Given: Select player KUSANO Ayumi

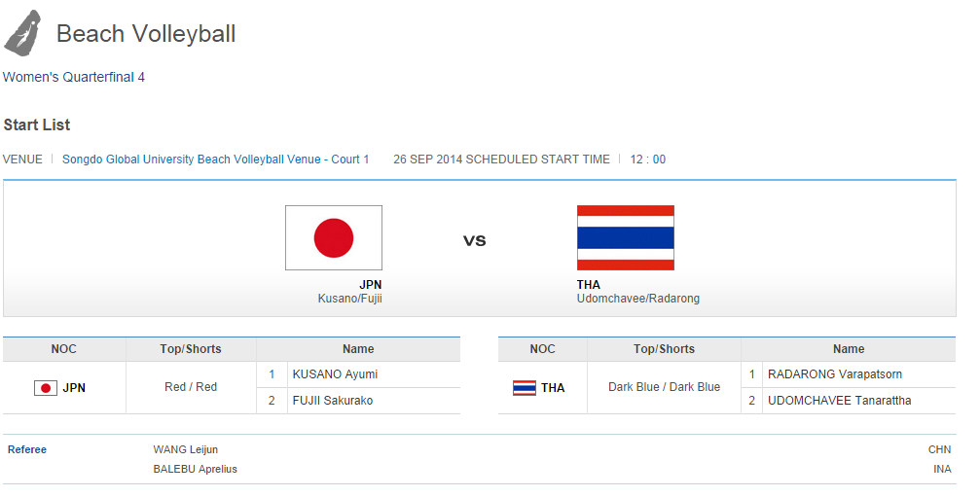Looking at the screenshot, I should 335,374.
